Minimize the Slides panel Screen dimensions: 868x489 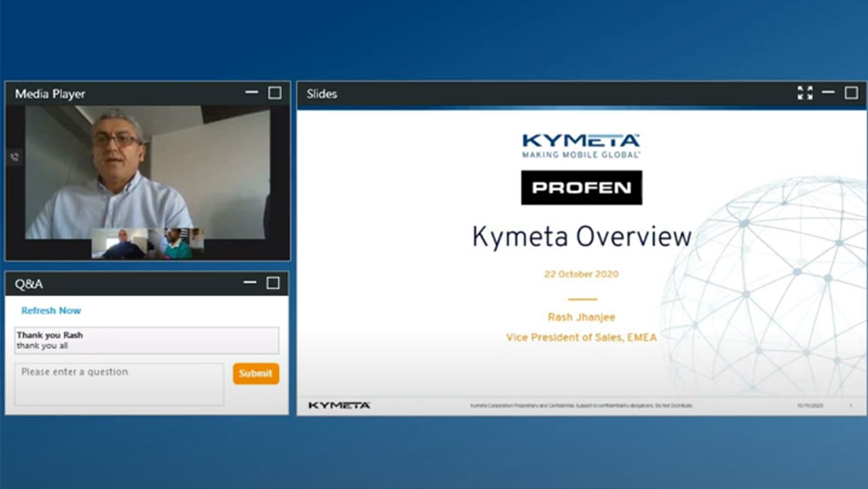pyautogui.click(x=828, y=92)
